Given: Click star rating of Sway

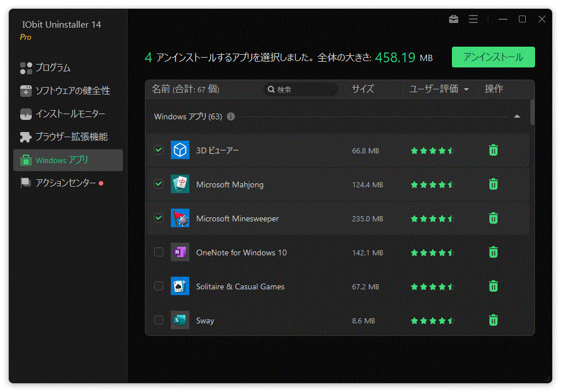Looking at the screenshot, I should pyautogui.click(x=432, y=321).
